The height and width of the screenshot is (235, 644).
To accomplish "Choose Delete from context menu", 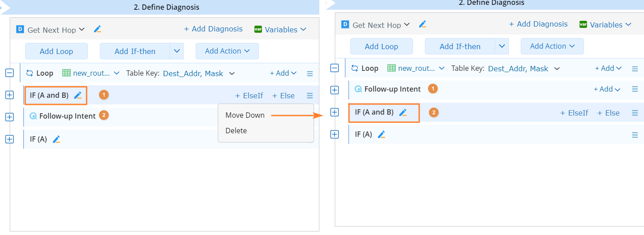I will [236, 131].
